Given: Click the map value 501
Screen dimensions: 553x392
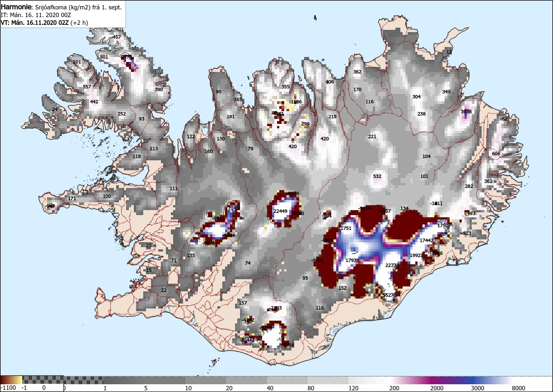Looking at the screenshot, I should click(x=104, y=57).
